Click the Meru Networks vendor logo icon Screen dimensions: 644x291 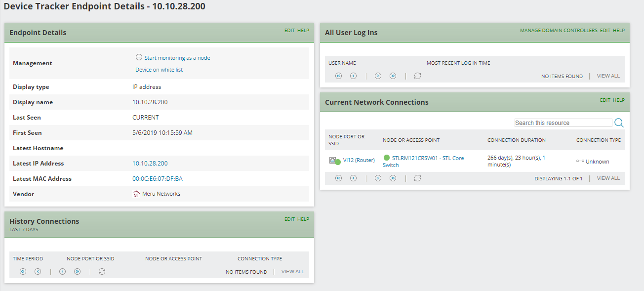[x=137, y=194]
